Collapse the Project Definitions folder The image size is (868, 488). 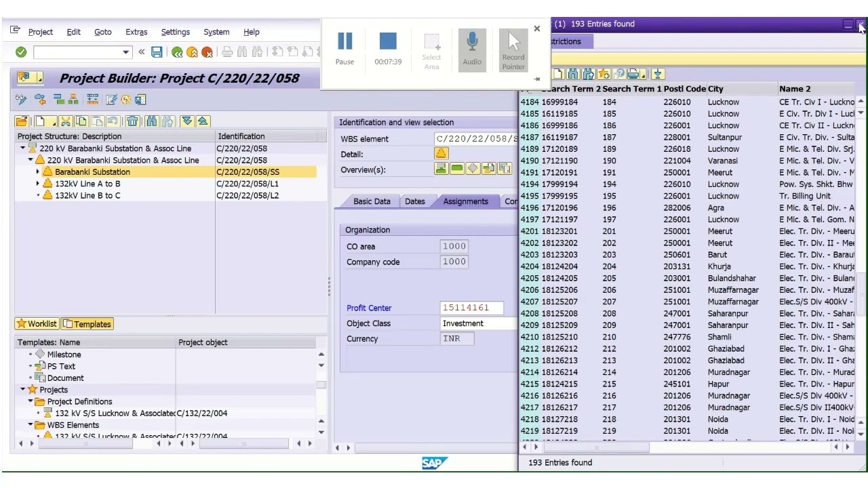click(x=31, y=401)
